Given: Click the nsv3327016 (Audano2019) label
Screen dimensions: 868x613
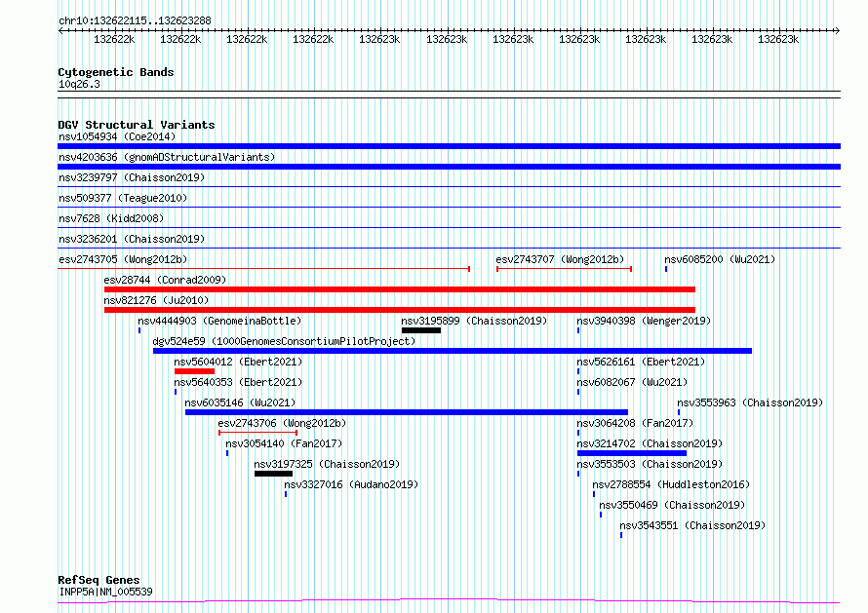Looking at the screenshot, I should click(351, 484).
